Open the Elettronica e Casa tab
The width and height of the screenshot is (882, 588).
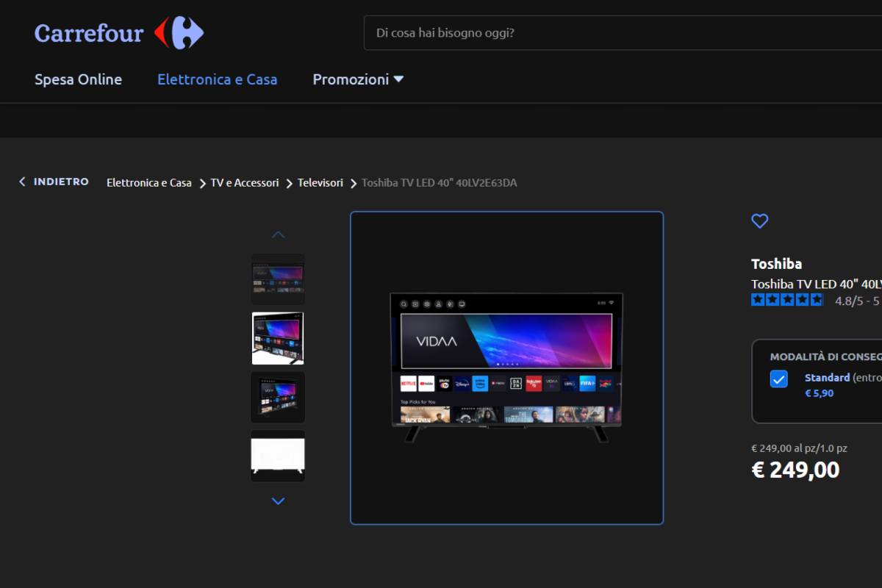point(217,79)
